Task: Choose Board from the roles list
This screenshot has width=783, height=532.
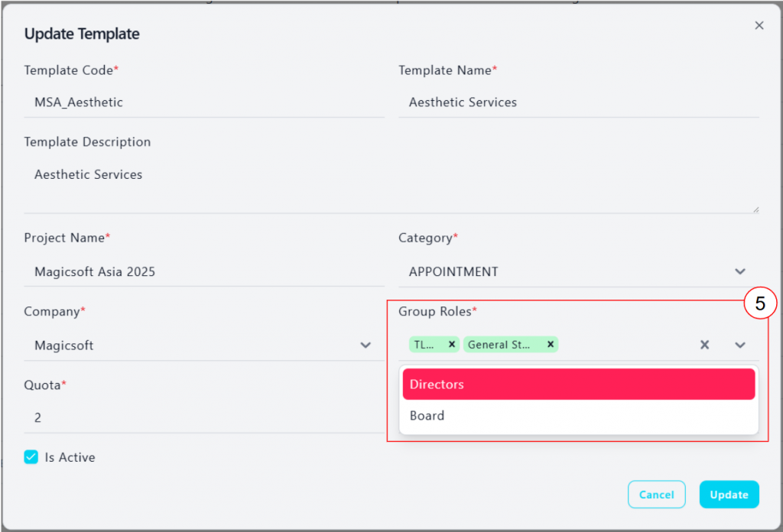Action: pyautogui.click(x=578, y=416)
